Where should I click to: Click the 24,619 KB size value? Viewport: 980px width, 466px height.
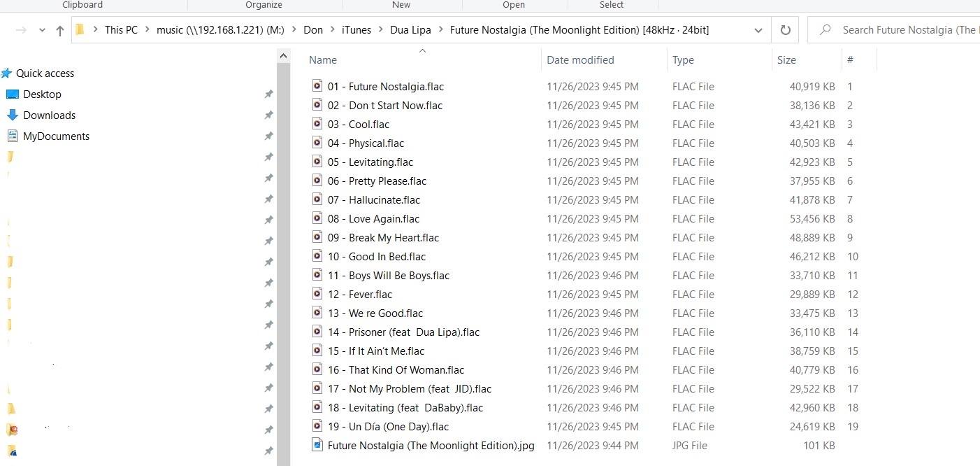pyautogui.click(x=812, y=427)
